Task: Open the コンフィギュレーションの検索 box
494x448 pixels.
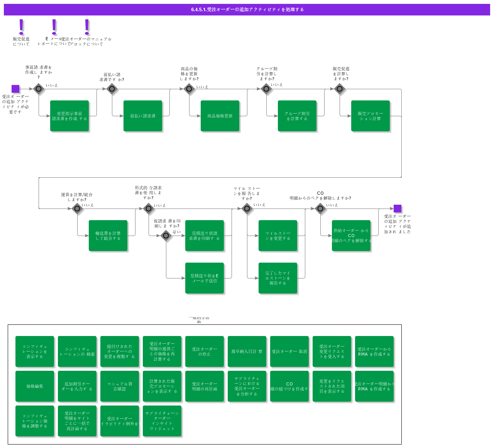Action: [x=77, y=351]
